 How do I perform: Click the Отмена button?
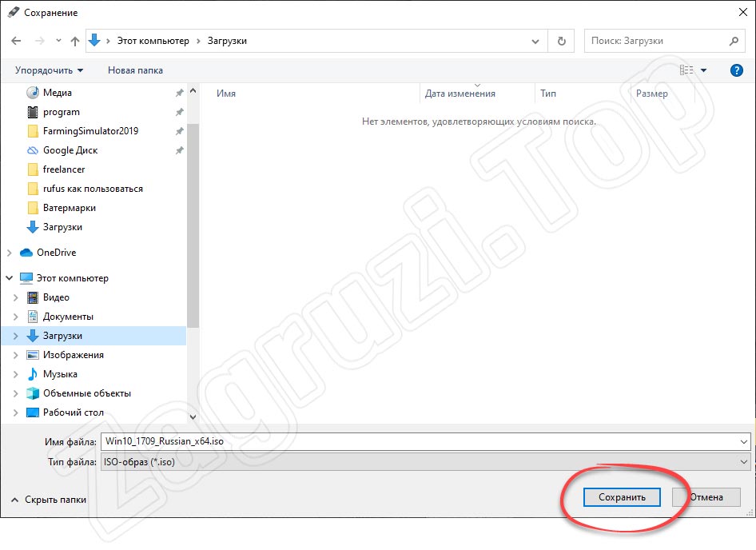[706, 497]
